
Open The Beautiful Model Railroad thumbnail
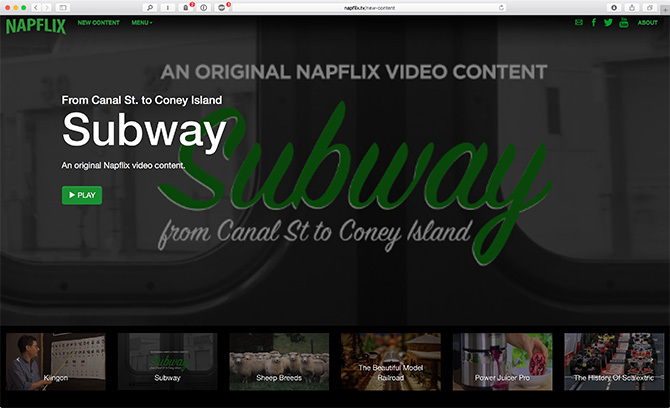[x=391, y=361]
